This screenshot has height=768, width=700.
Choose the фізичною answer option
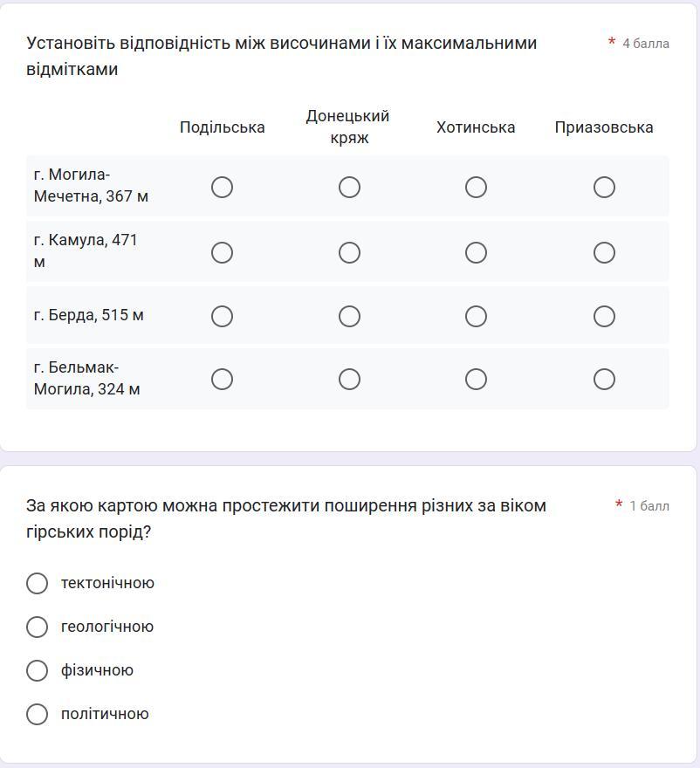tap(37, 670)
